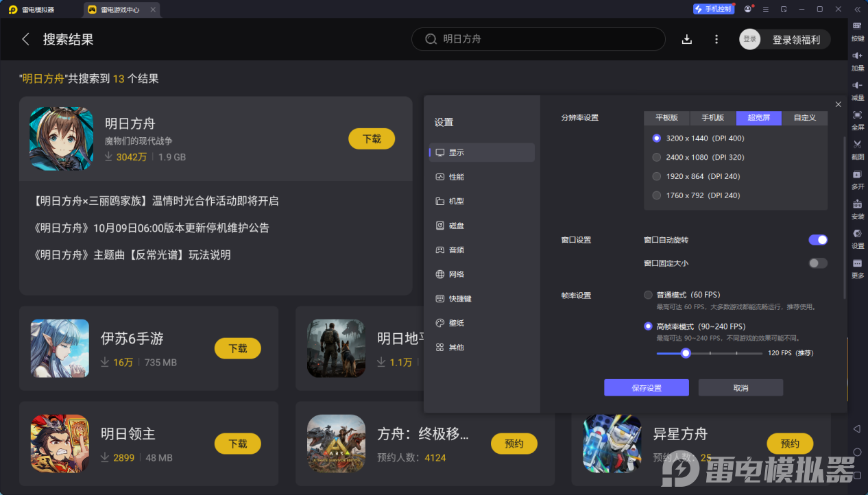Adjust the FPS slider handle
This screenshot has width=868, height=495.
[x=686, y=353]
